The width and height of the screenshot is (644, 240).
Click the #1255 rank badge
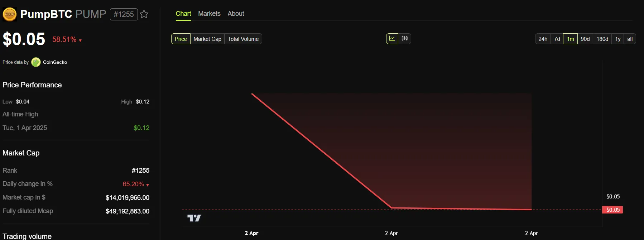click(124, 14)
